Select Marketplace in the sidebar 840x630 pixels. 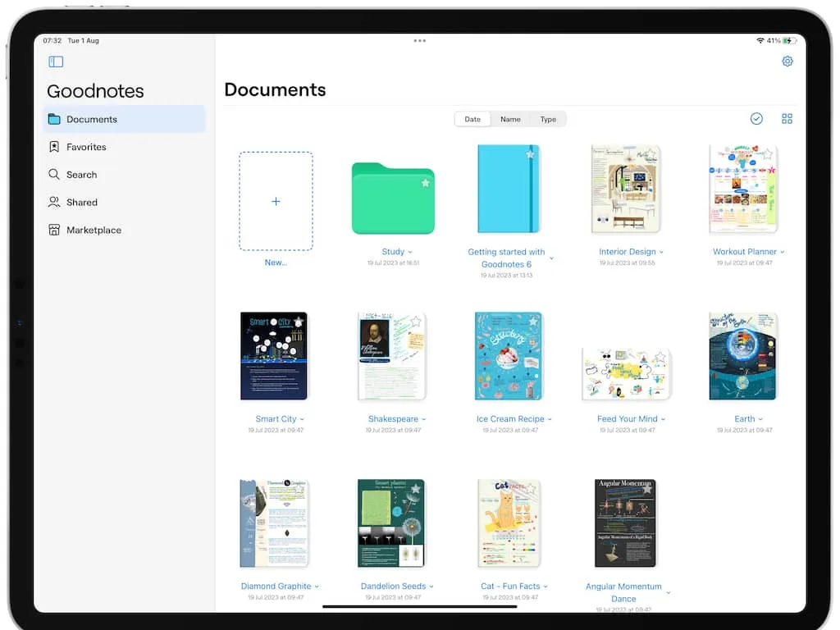click(x=124, y=230)
